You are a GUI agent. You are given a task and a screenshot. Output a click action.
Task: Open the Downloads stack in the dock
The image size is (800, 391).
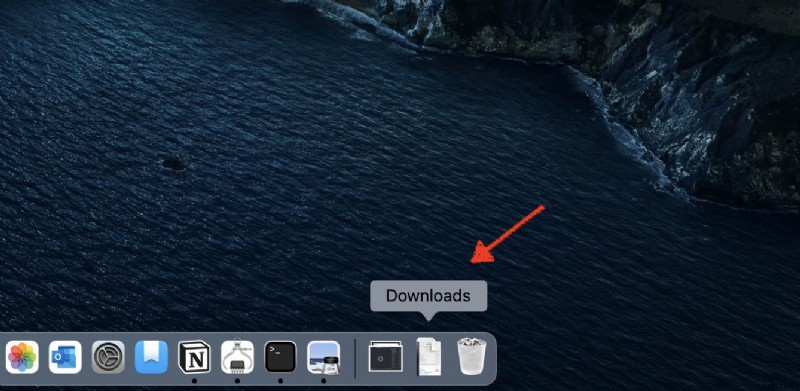pos(429,357)
